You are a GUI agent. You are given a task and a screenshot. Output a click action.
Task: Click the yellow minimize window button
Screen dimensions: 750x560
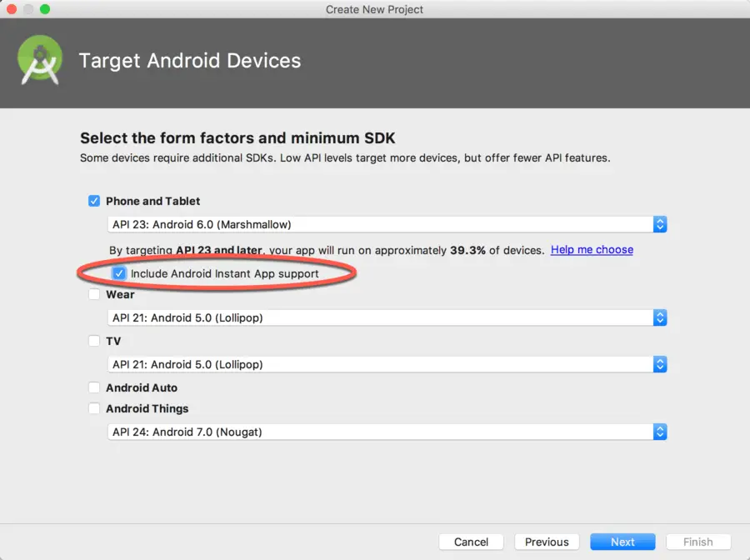28,9
